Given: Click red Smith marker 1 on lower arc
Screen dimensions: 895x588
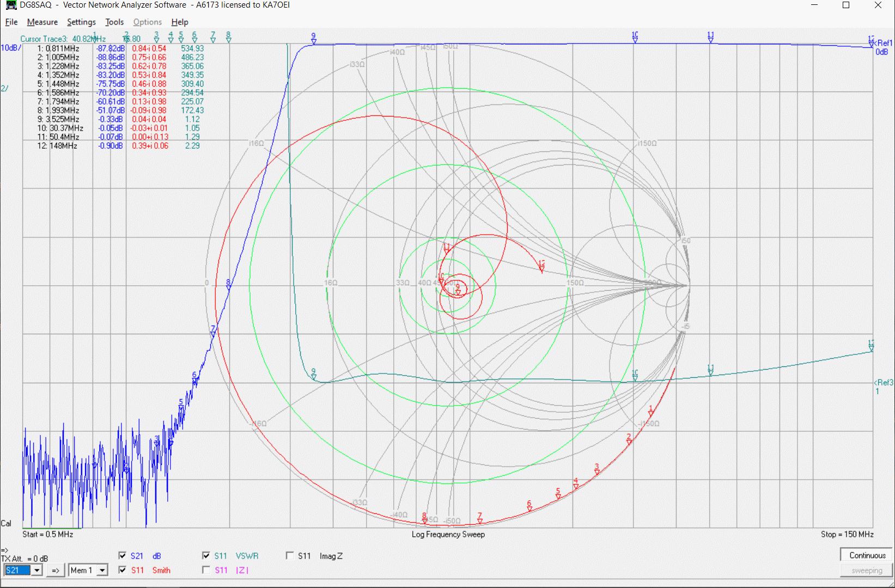Looking at the screenshot, I should (650, 412).
